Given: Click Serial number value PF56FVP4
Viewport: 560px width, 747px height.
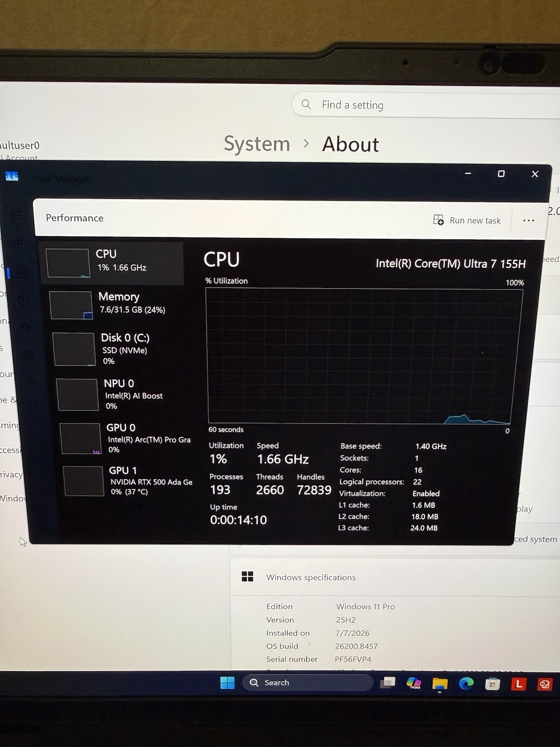Looking at the screenshot, I should pos(353,659).
